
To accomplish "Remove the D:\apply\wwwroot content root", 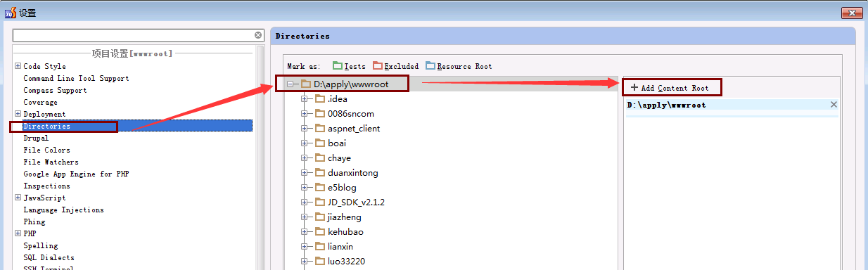I will 834,105.
